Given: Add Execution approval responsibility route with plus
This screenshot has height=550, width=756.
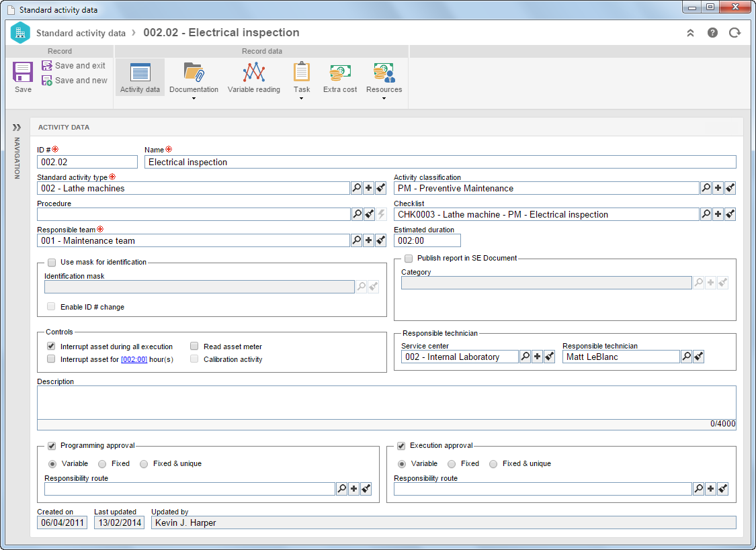Looking at the screenshot, I should tap(711, 489).
